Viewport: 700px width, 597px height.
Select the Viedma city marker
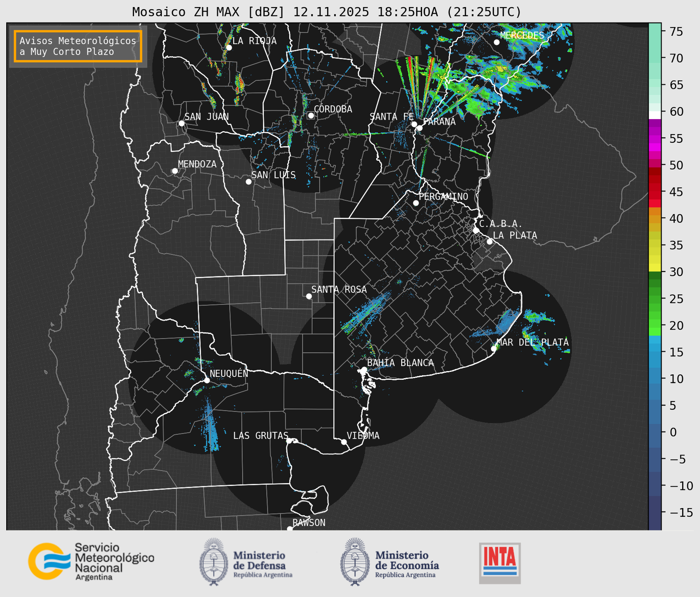pyautogui.click(x=344, y=442)
